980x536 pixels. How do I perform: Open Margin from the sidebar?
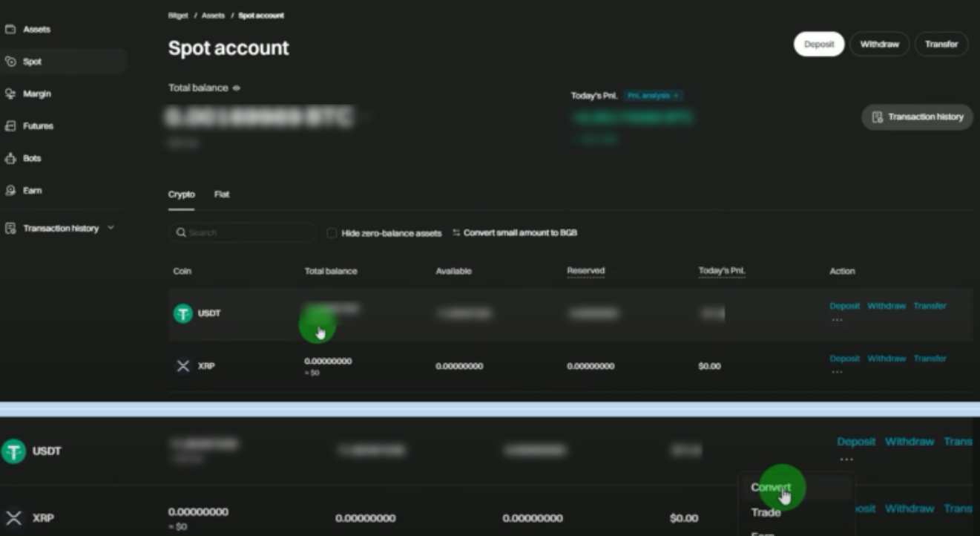click(36, 94)
